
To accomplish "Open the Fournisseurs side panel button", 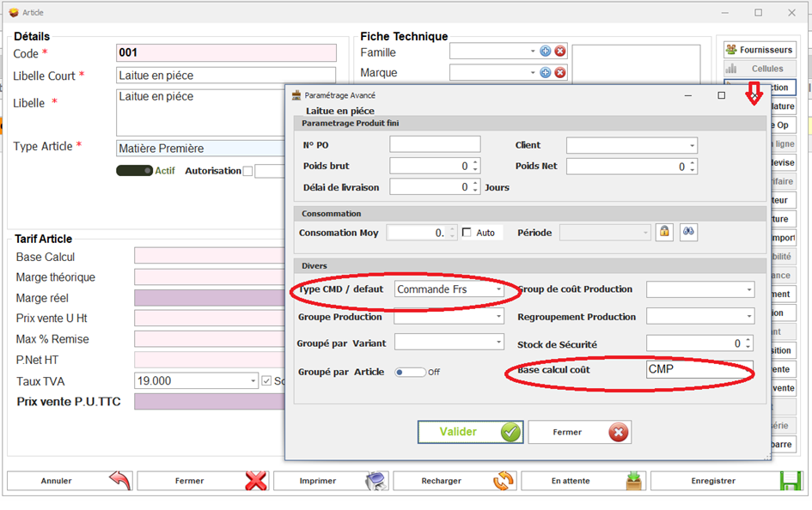I will point(760,50).
